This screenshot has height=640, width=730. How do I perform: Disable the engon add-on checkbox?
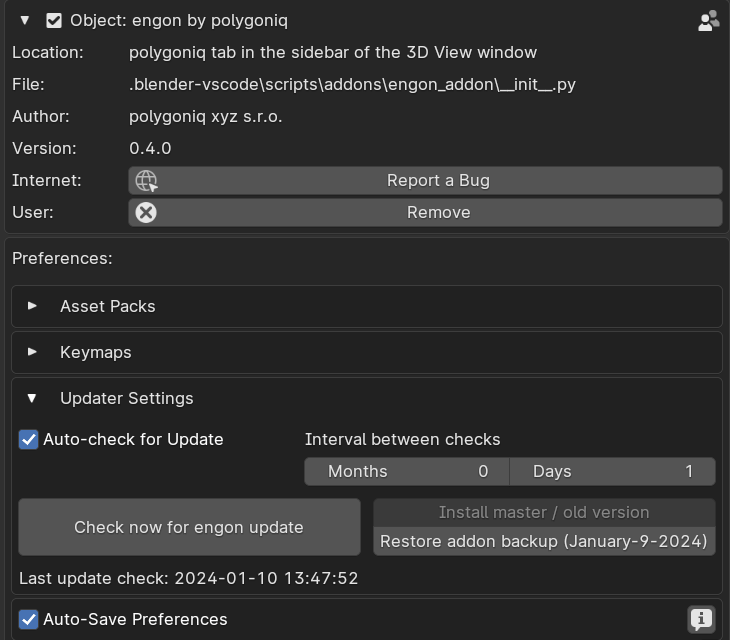(x=54, y=20)
